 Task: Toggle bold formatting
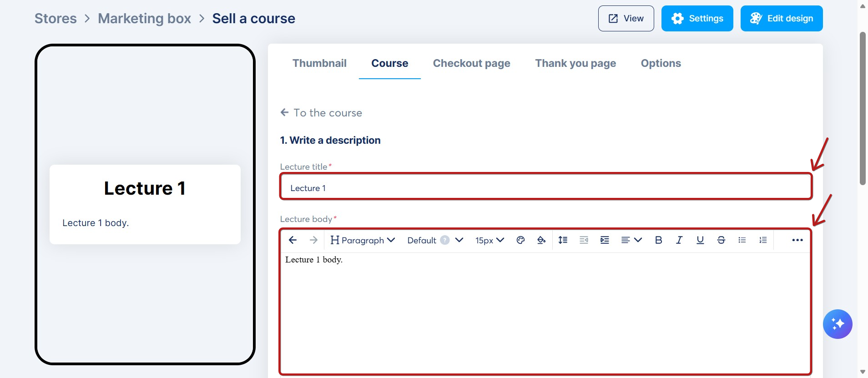658,240
